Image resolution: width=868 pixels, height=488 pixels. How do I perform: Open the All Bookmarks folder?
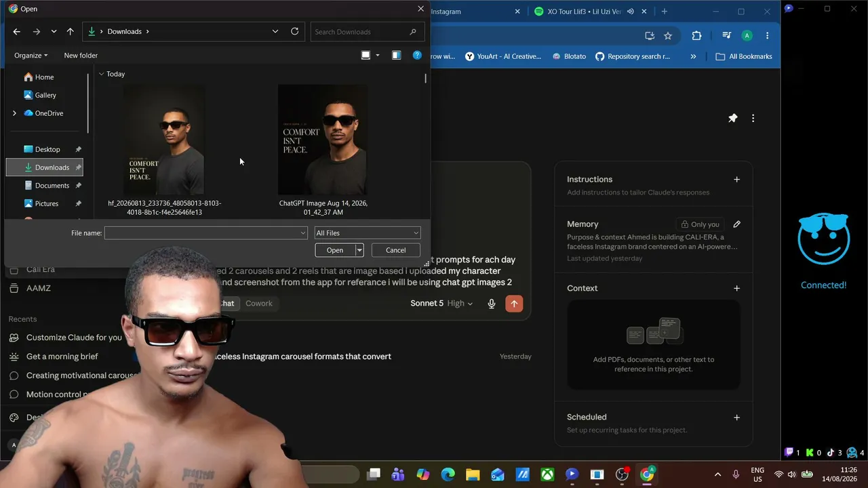744,57
